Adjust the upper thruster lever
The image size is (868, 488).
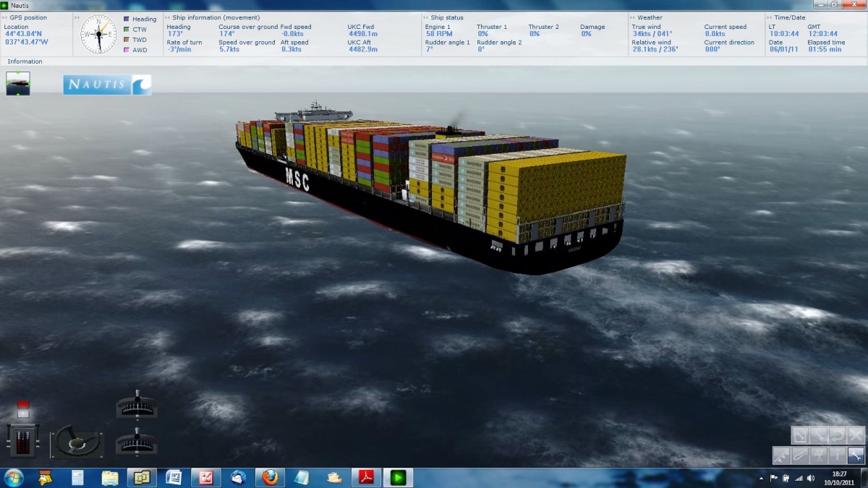137,405
